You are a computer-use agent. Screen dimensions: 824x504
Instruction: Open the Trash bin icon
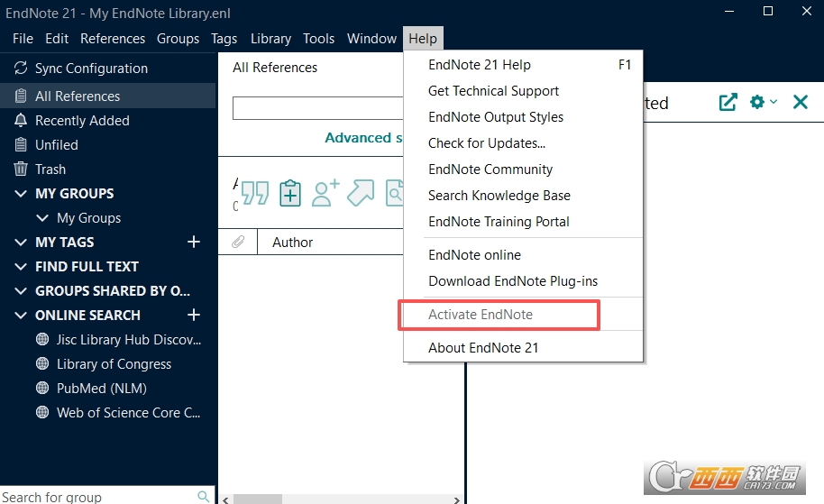[21, 169]
